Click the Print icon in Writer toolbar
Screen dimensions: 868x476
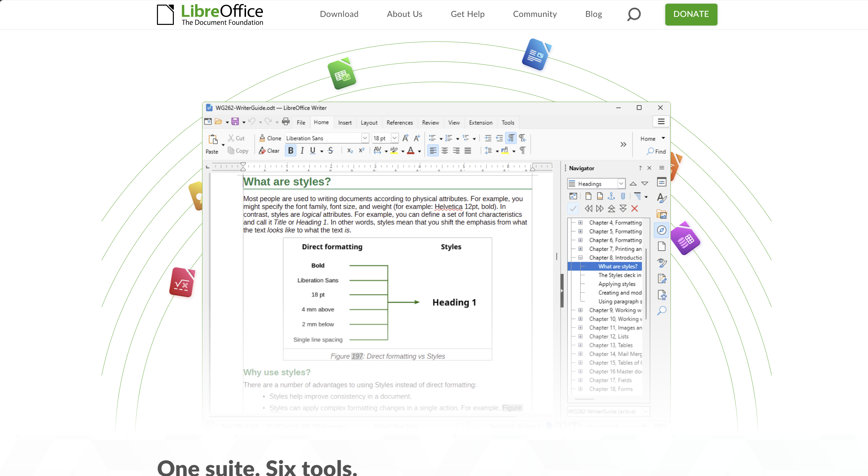pyautogui.click(x=286, y=122)
